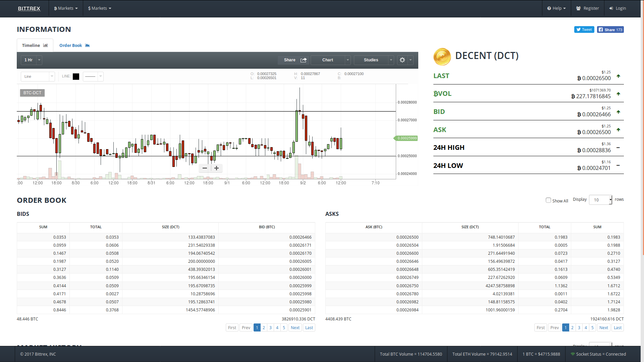Click the current price marker 0.00025999
644x362 pixels.
406,138
